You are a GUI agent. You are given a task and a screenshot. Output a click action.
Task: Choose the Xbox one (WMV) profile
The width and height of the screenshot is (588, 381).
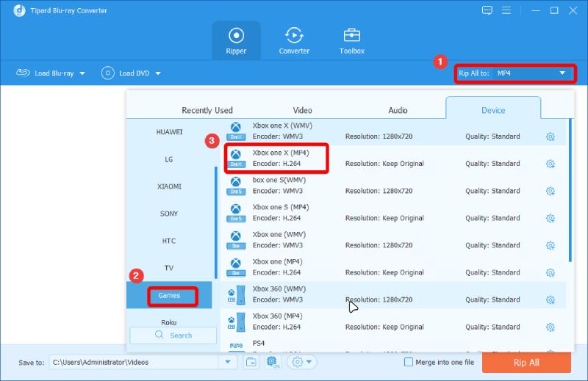(x=393, y=240)
